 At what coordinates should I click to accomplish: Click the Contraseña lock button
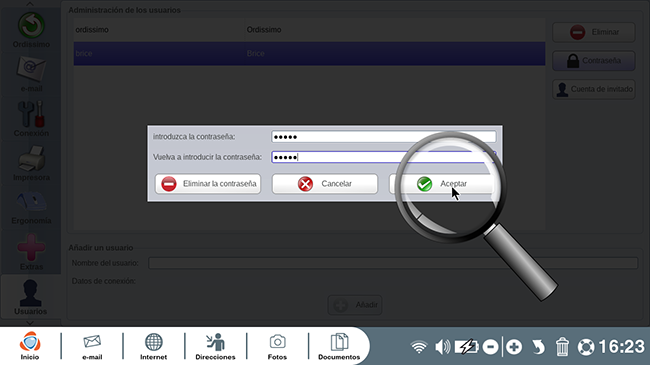click(594, 61)
